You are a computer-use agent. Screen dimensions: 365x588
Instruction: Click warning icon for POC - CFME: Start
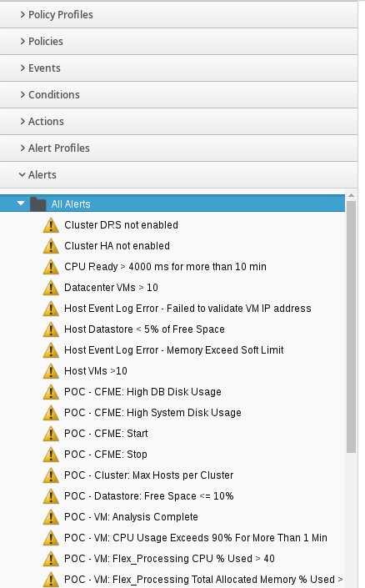[51, 434]
